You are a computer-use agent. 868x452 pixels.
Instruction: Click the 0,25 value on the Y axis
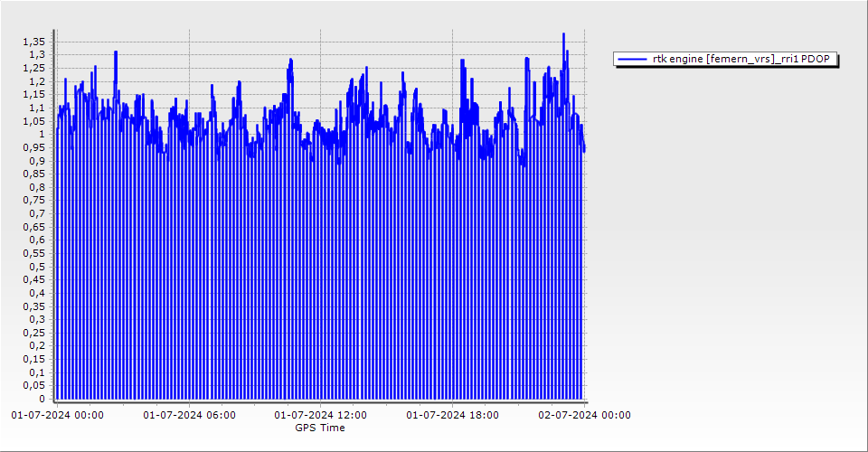(33, 333)
